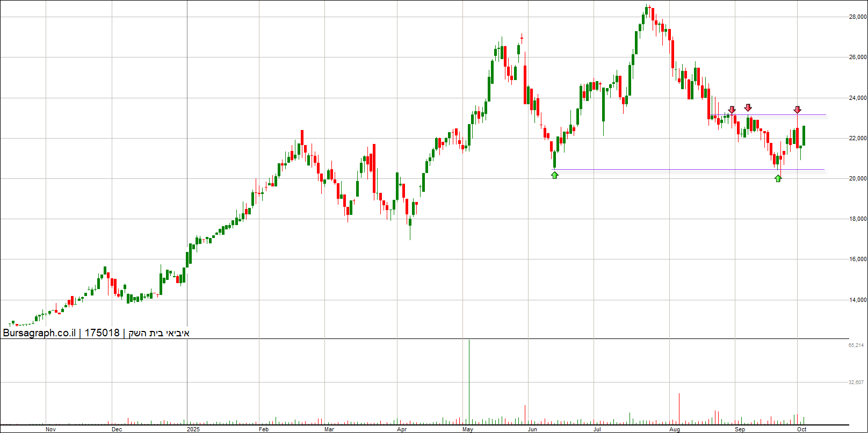The height and width of the screenshot is (433, 868).
Task: Select the 2025 year label on time axis
Action: [193, 429]
